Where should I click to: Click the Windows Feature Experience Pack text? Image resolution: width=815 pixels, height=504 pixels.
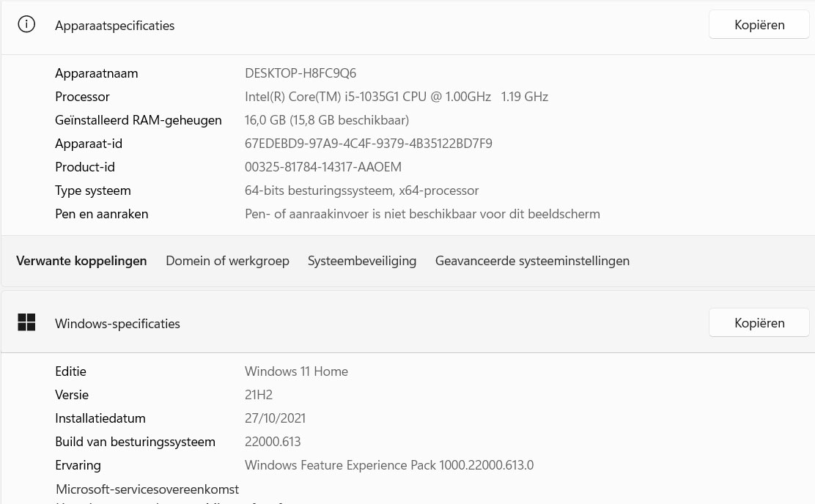point(389,465)
